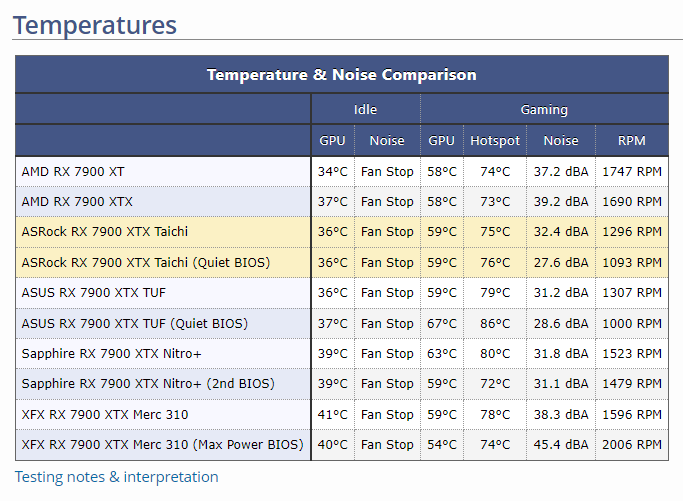Screen dimensions: 683x501
Task: Select XFX Merc 310 (Max Power BIOS) row
Action: (162, 445)
